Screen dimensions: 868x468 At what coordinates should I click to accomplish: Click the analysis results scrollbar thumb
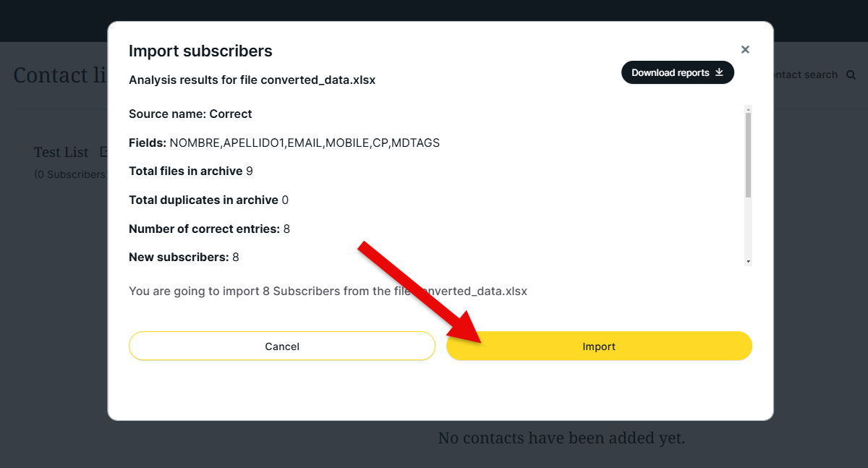[x=748, y=155]
